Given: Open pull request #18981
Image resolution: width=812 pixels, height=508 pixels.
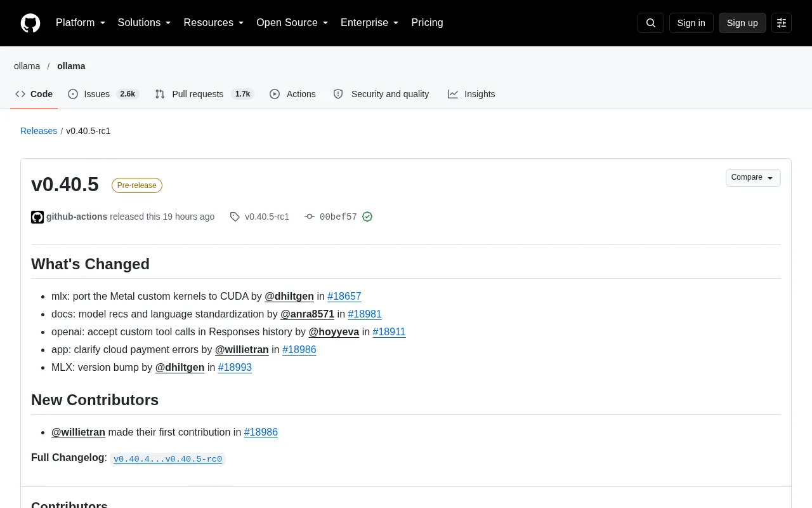Looking at the screenshot, I should click(x=365, y=314).
